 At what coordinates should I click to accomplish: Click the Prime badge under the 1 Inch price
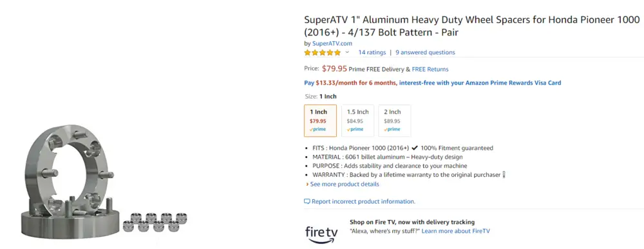[317, 129]
